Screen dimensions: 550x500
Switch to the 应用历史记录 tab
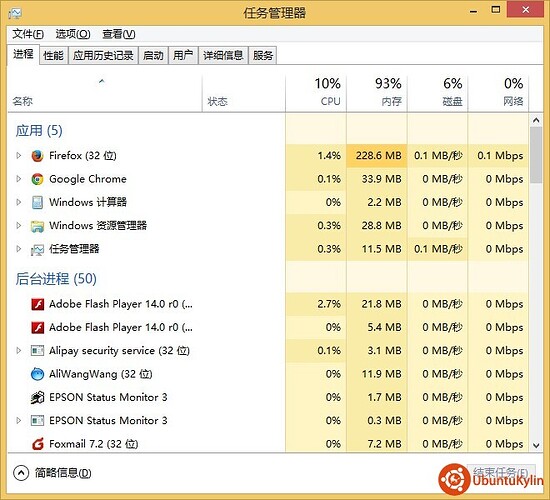coord(103,55)
